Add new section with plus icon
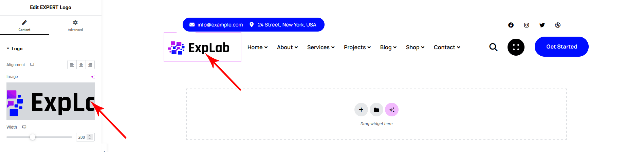 (x=361, y=110)
